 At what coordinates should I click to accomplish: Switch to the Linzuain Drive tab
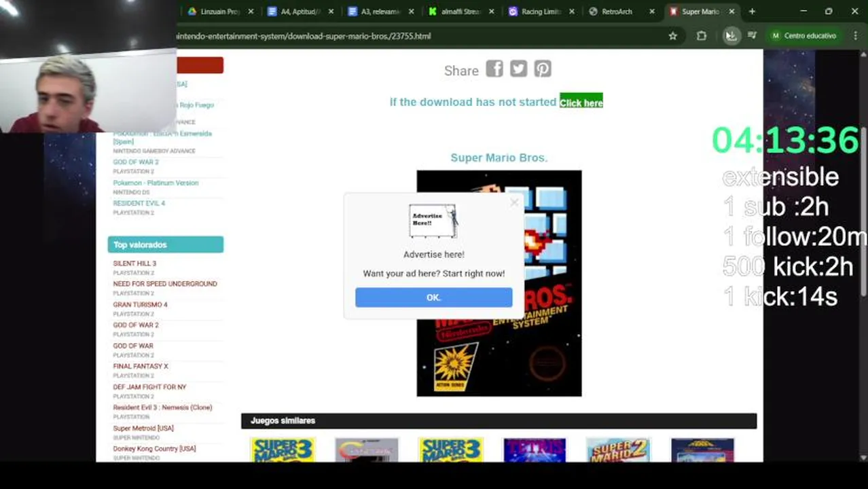215,12
